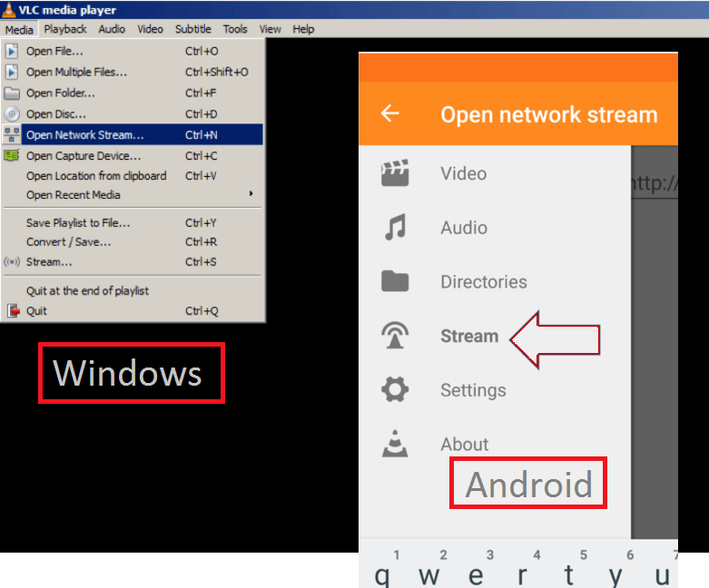Choose Stream... in Media menu

(132, 261)
